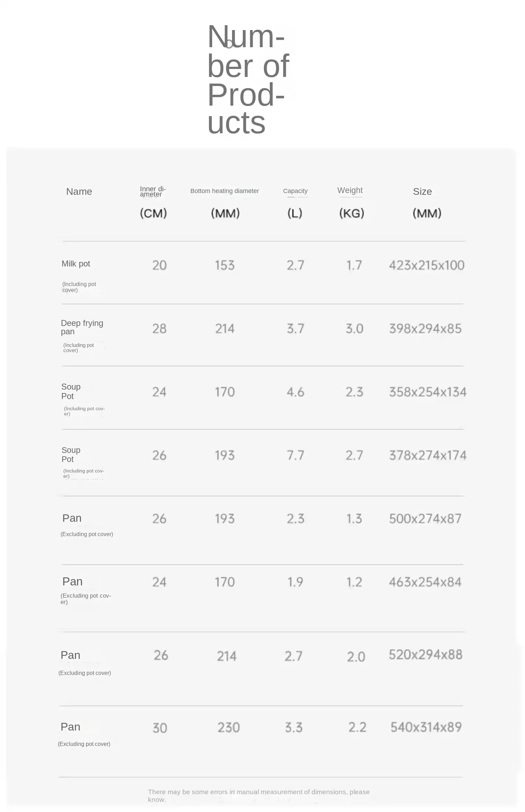Viewport: 525px width, 812px height.
Task: Select the Deep frying pan label
Action: tap(82, 327)
